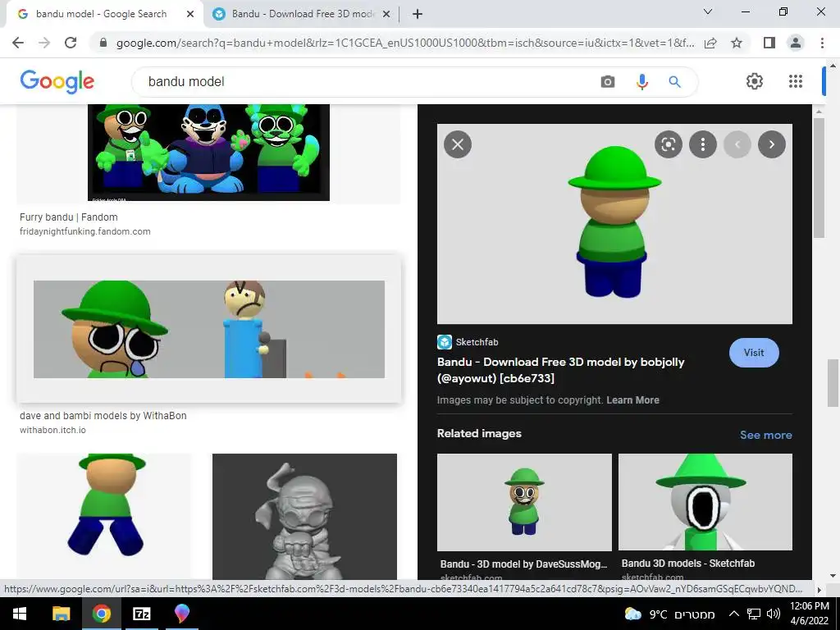Toggle the Chrome side panel

[769, 43]
